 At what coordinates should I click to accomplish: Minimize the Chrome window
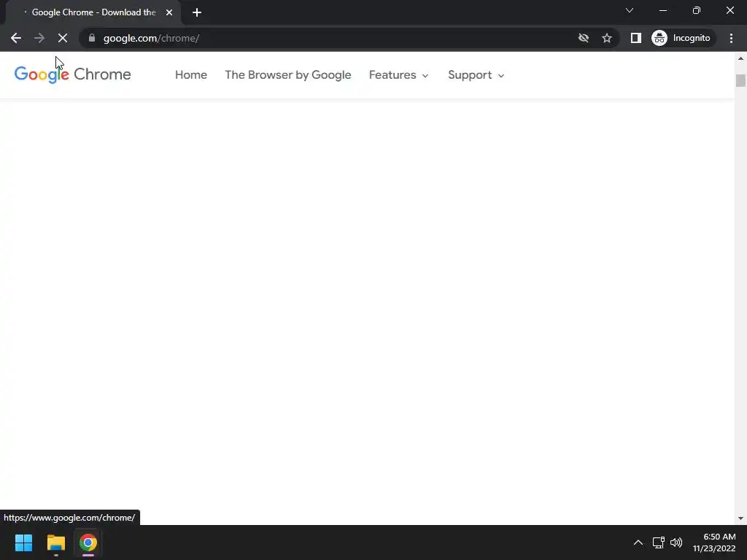662,10
